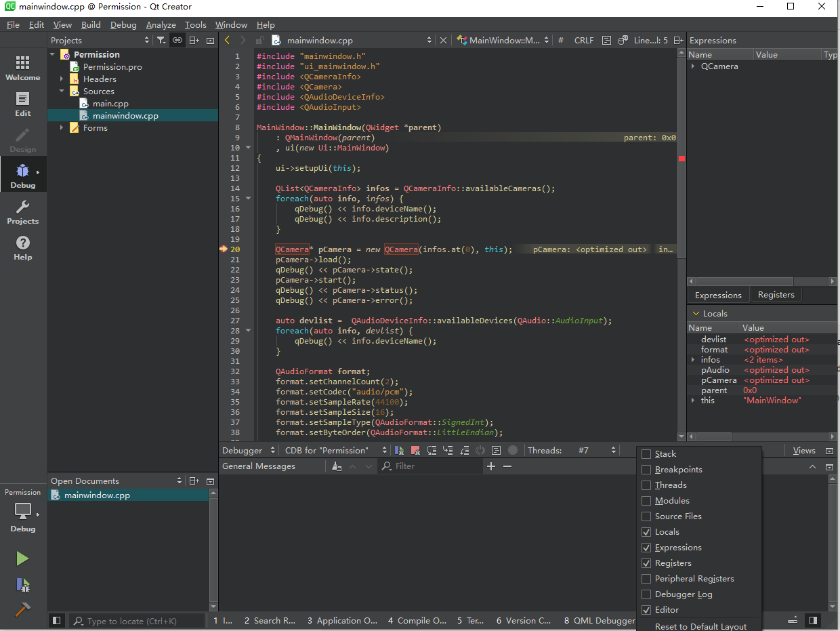
Task: Uncheck the Registers view checkbox
Action: (646, 563)
